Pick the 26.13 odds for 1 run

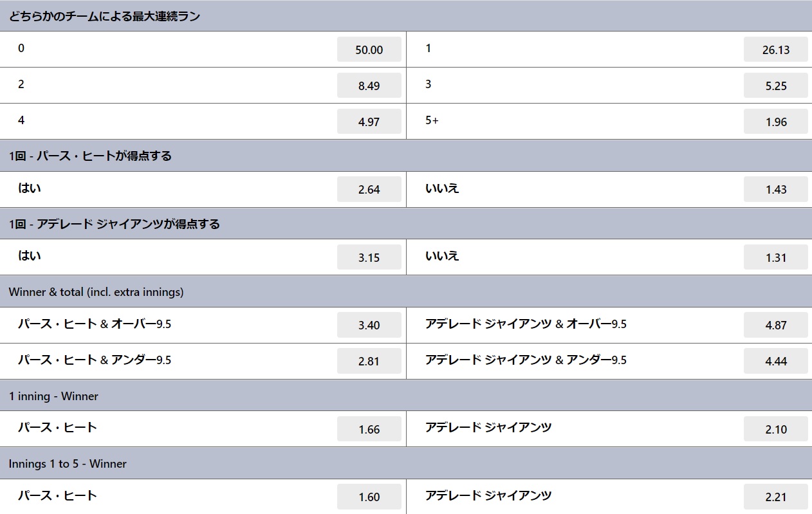click(776, 50)
